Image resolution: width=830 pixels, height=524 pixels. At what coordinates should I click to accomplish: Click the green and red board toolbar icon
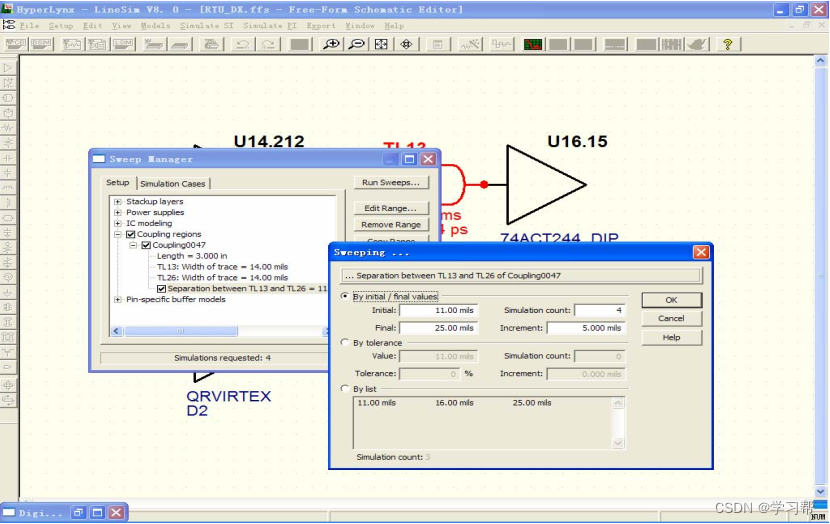point(533,44)
